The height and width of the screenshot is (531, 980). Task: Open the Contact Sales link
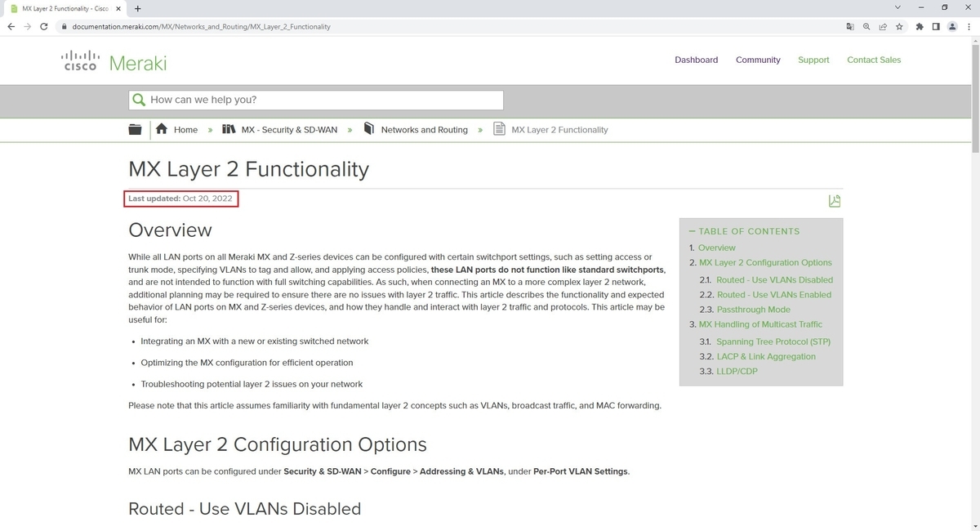pos(873,60)
